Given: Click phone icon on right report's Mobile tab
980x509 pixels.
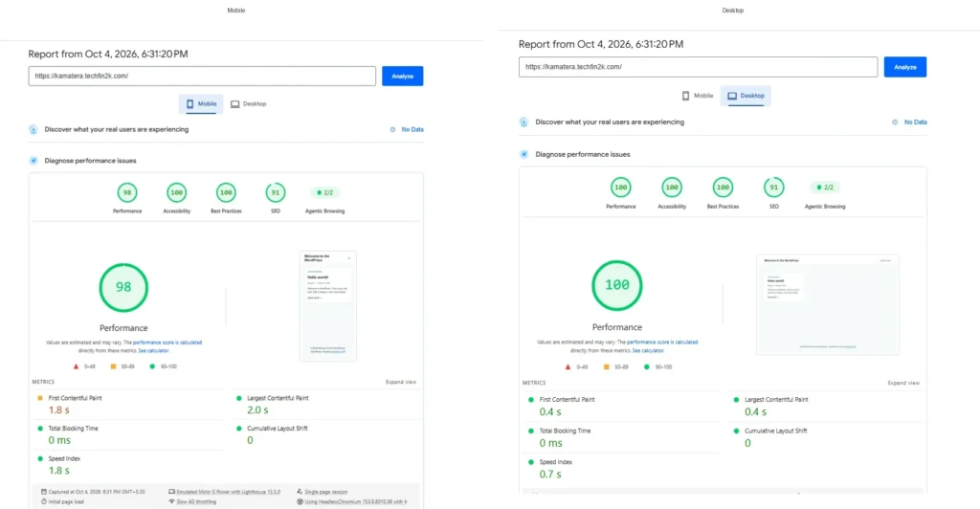Looking at the screenshot, I should [x=685, y=96].
